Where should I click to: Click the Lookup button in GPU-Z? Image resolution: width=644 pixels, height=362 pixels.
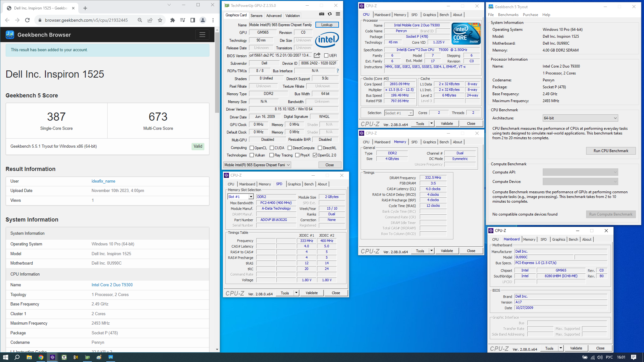327,25
